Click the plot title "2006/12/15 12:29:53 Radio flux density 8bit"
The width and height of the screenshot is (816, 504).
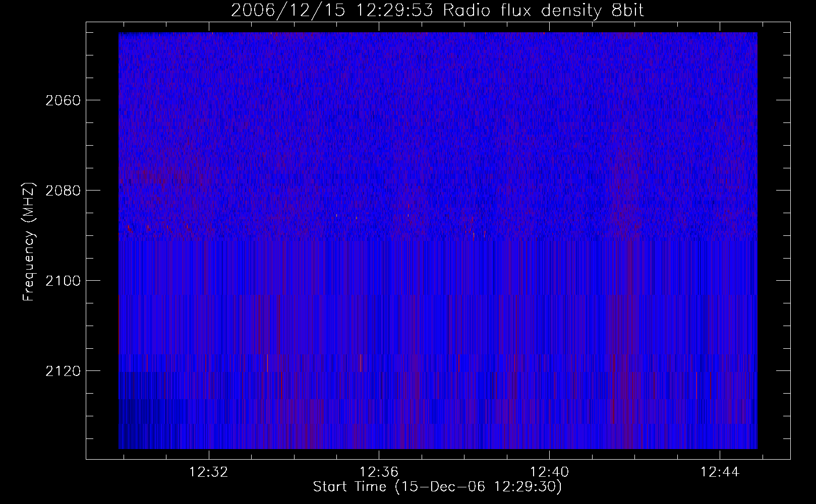point(437,11)
